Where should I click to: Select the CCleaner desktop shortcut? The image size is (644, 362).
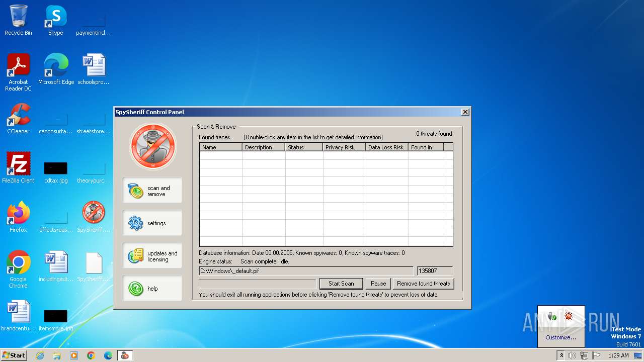(18, 119)
